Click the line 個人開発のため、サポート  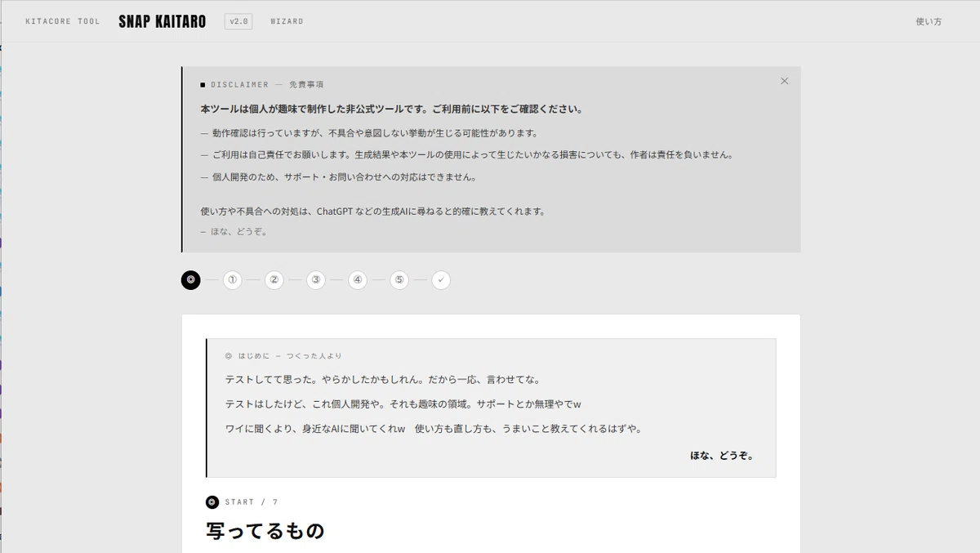click(x=338, y=176)
